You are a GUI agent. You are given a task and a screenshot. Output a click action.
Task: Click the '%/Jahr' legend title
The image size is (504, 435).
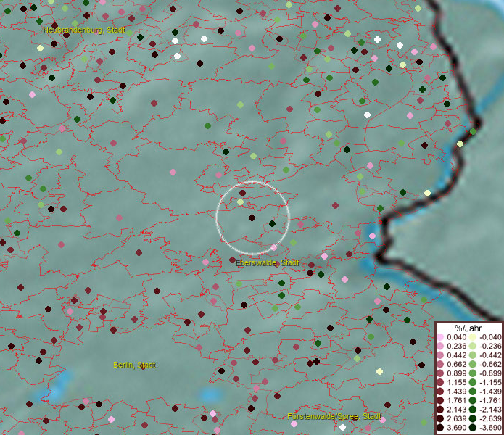[468, 328]
